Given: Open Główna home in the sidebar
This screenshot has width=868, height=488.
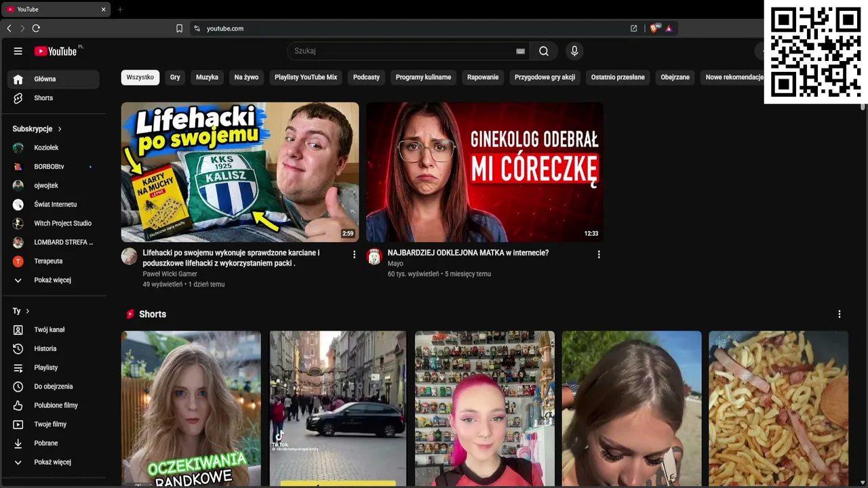Looking at the screenshot, I should (x=54, y=79).
